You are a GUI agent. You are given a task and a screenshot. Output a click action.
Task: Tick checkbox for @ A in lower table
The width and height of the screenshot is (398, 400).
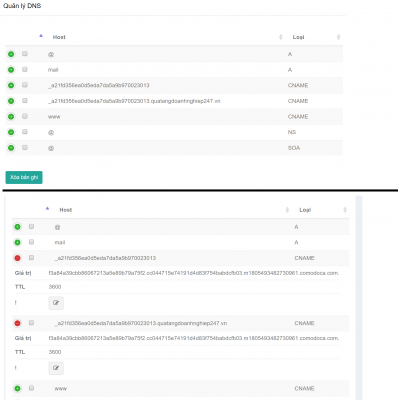pyautogui.click(x=31, y=226)
